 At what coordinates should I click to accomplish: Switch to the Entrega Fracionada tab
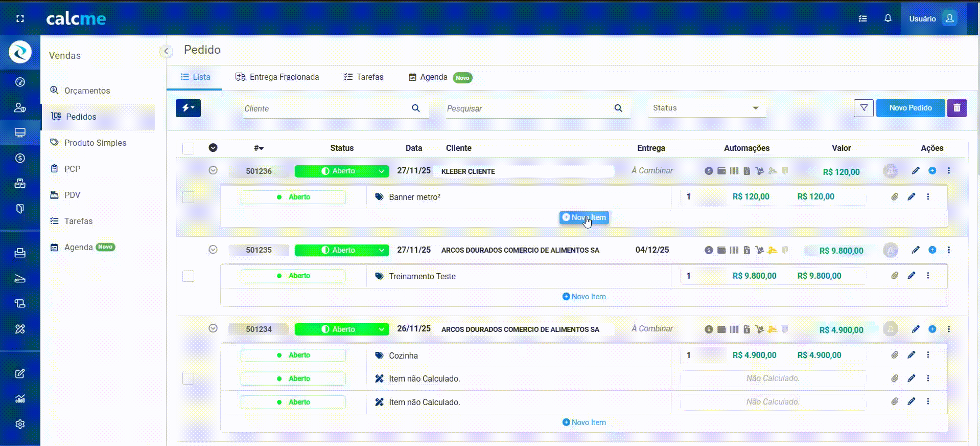tap(277, 77)
